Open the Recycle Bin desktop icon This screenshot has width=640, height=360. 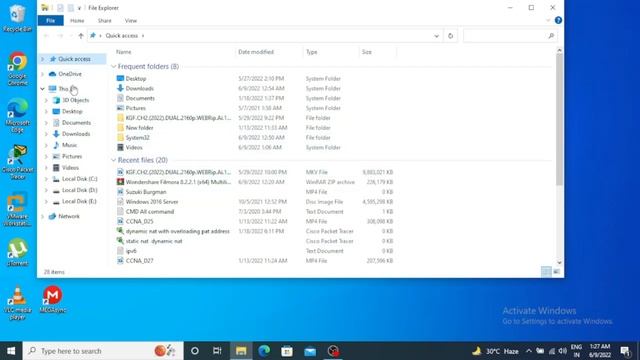17,18
